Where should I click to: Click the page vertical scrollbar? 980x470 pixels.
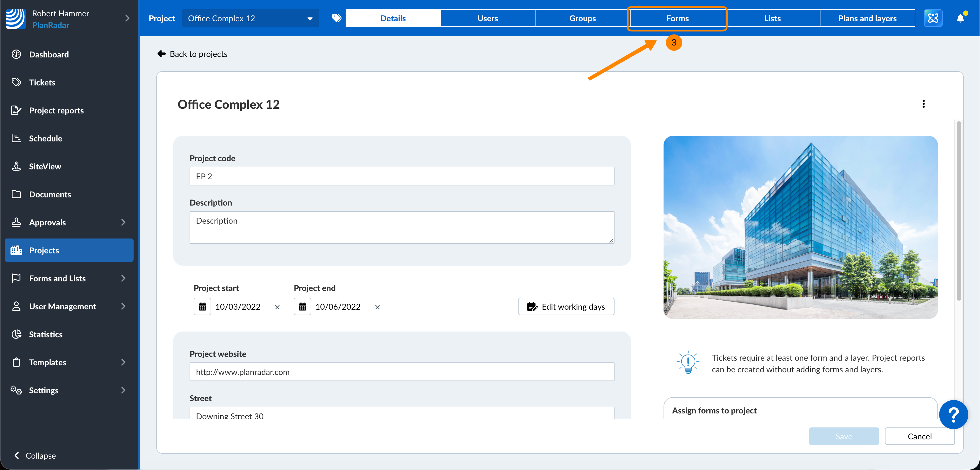[959, 211]
